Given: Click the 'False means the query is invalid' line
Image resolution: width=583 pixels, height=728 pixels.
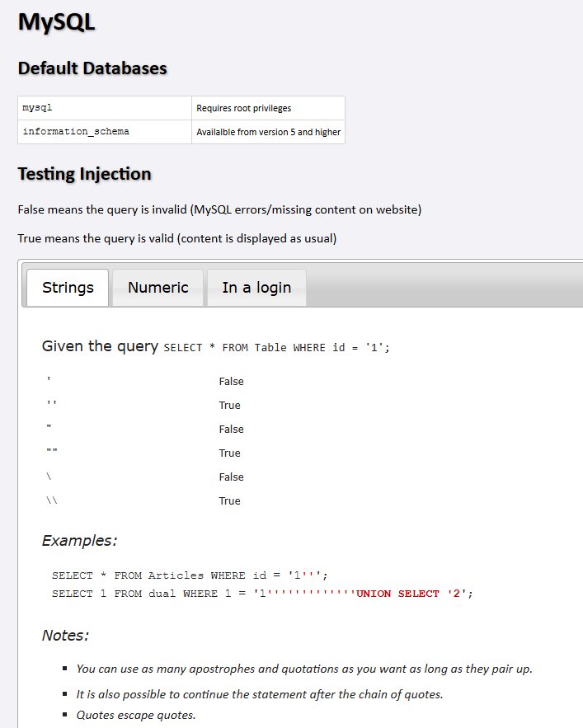Looking at the screenshot, I should click(219, 209).
